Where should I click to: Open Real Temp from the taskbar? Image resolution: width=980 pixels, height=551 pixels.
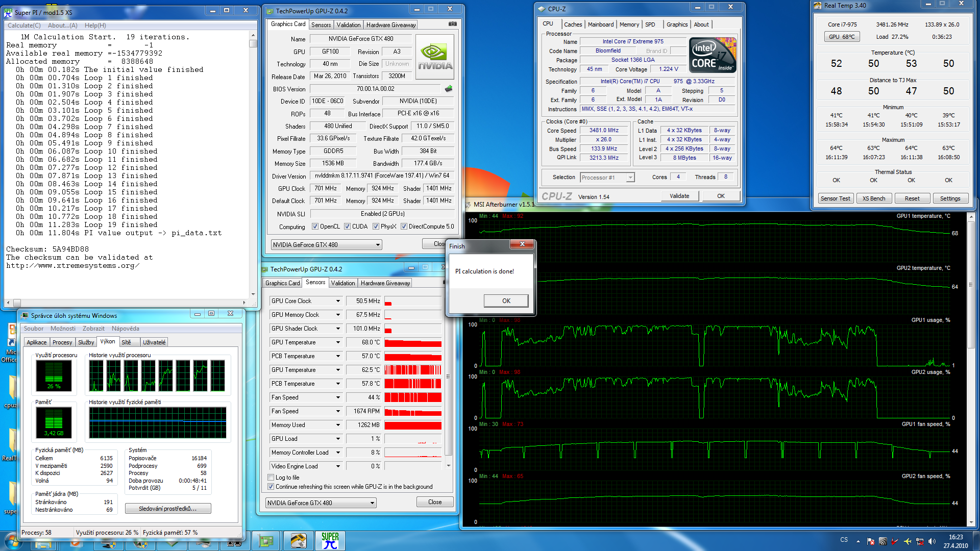tap(298, 541)
